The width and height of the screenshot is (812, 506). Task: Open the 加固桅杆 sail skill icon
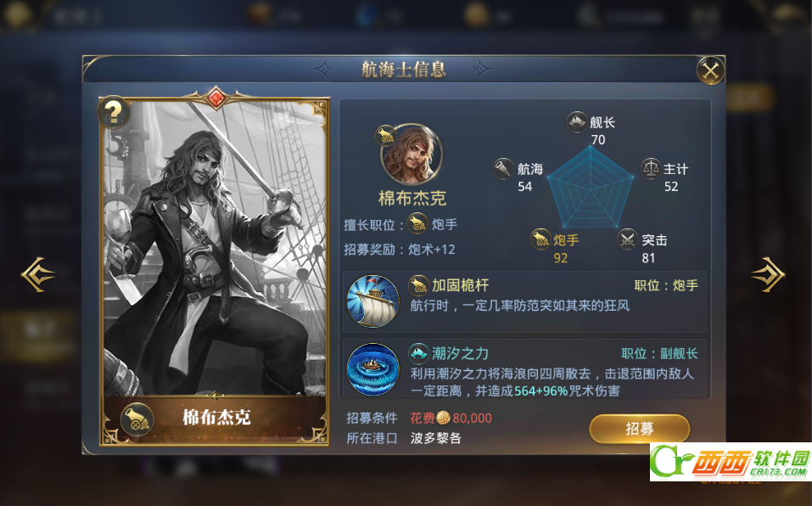click(x=372, y=301)
